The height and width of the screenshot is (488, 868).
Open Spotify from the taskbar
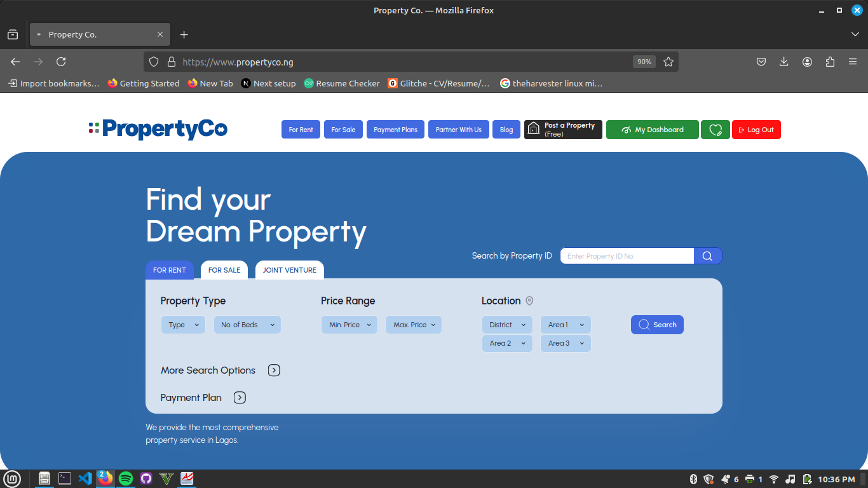click(x=126, y=478)
